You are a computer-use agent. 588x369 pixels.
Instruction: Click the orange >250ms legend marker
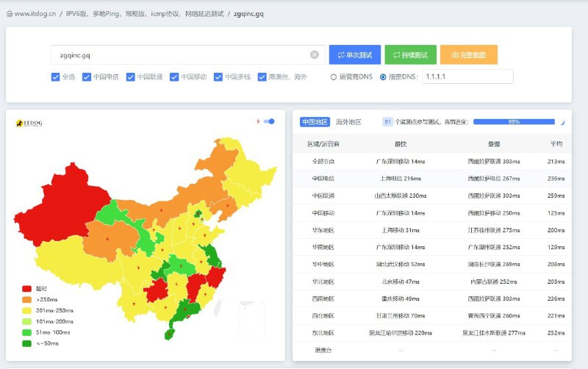pos(27,300)
